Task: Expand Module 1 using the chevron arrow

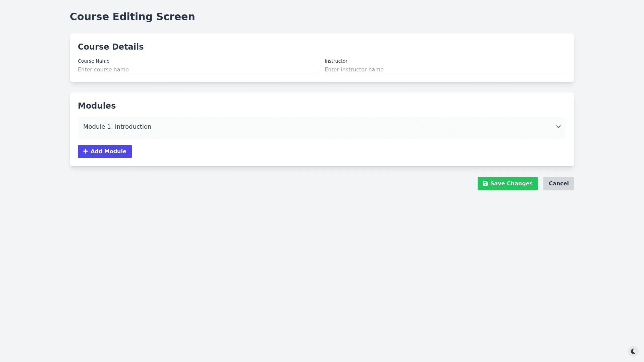Action: coord(558,127)
